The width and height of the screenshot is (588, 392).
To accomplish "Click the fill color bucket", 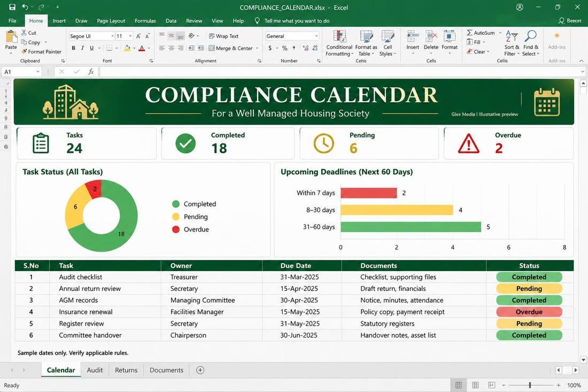I will tap(127, 48).
